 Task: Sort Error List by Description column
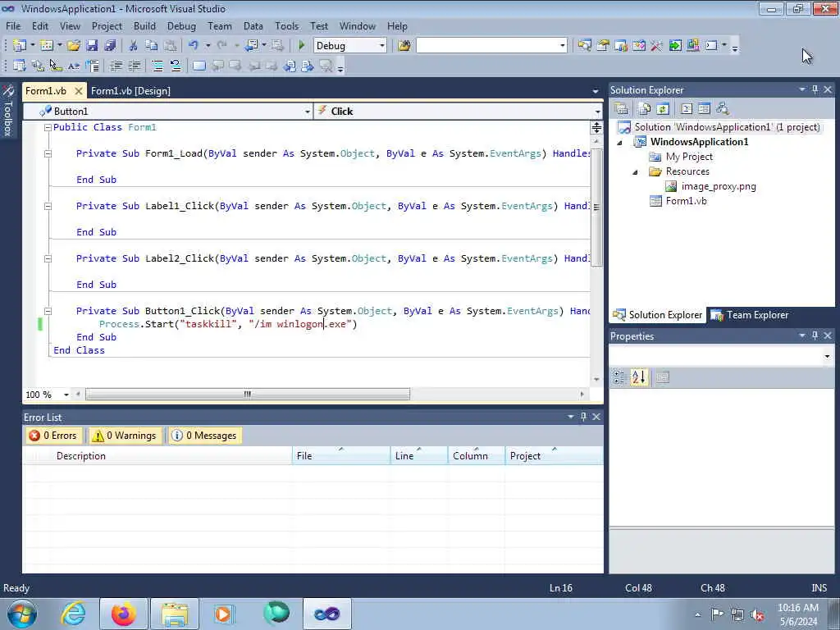(x=171, y=456)
